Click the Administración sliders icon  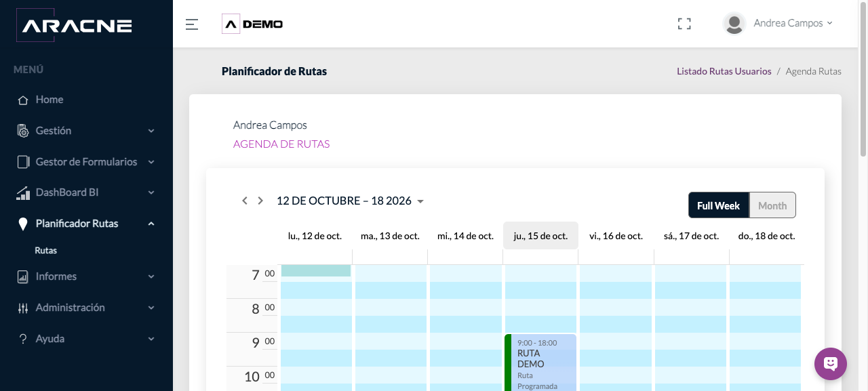click(x=22, y=308)
